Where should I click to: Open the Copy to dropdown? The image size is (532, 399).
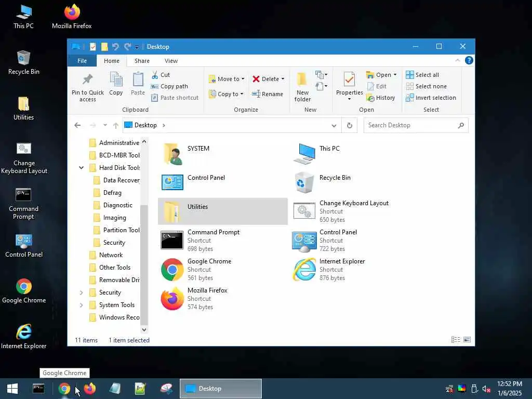coord(227,94)
